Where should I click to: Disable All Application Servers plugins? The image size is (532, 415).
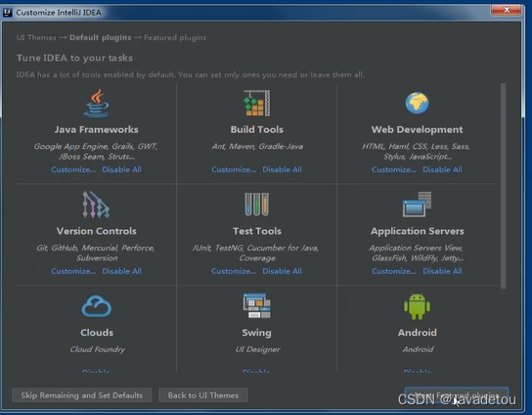coord(442,271)
